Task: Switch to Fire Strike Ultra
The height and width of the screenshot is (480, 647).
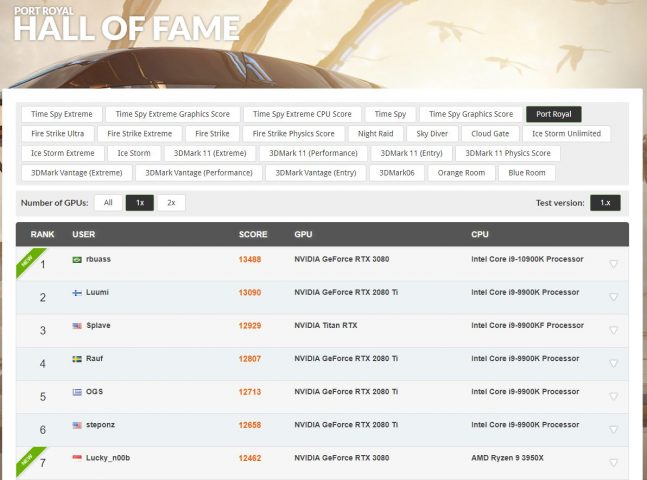Action: 58,134
